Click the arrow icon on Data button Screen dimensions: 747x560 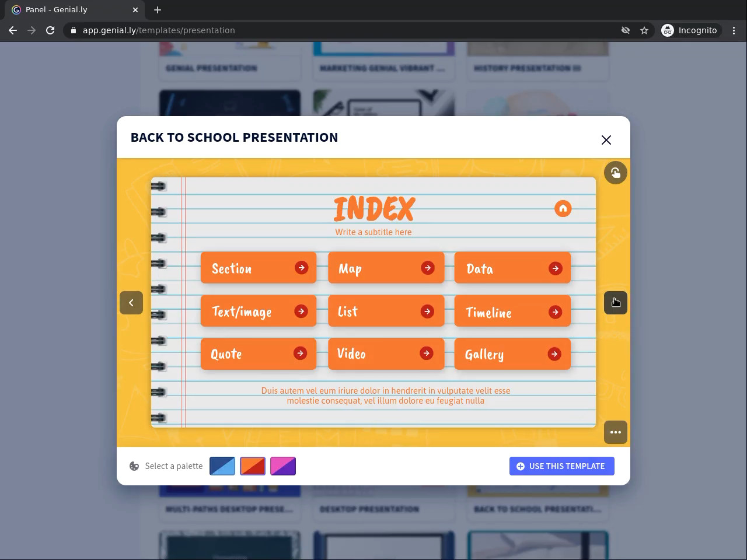click(x=555, y=268)
